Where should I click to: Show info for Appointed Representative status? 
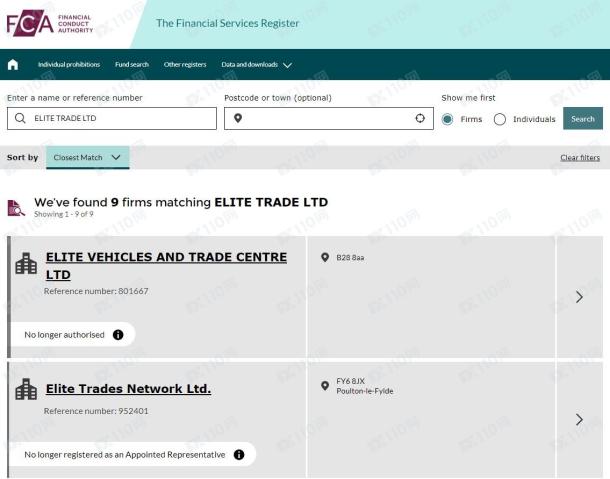pyautogui.click(x=239, y=454)
